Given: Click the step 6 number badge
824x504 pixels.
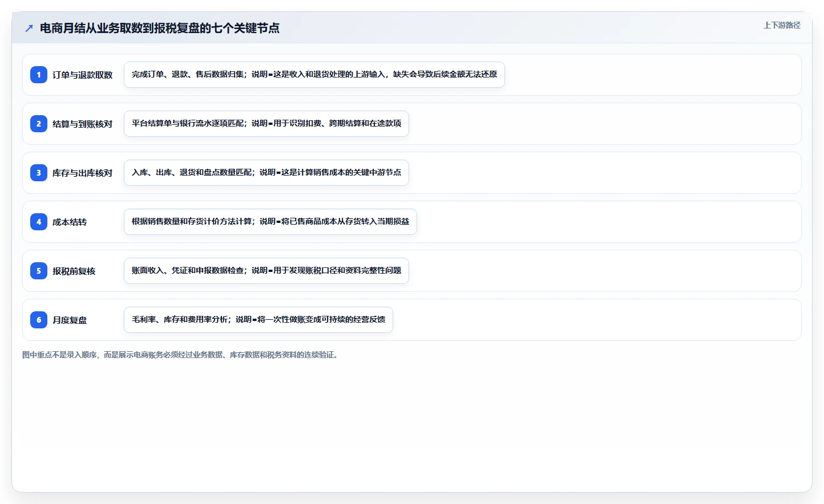Looking at the screenshot, I should pos(39,320).
